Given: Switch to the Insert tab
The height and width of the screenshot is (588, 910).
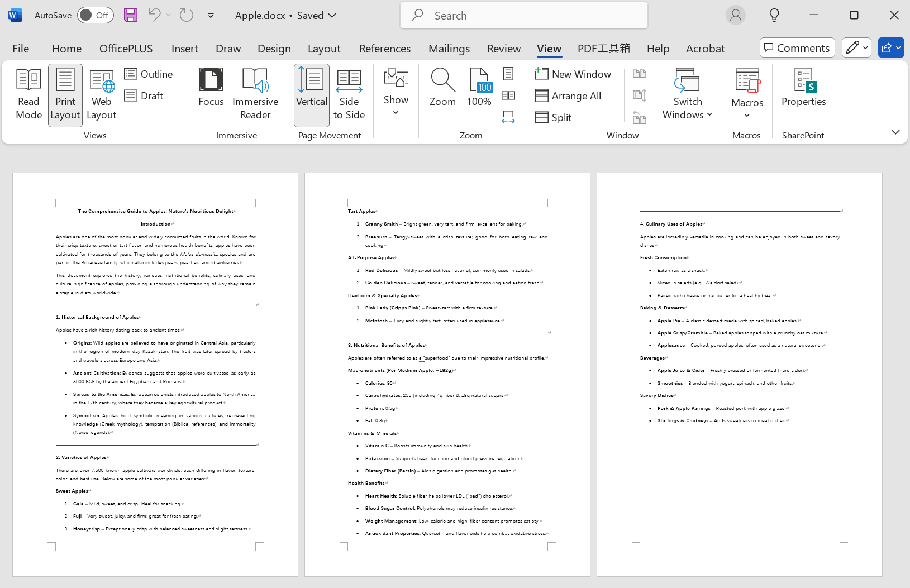Looking at the screenshot, I should point(184,49).
